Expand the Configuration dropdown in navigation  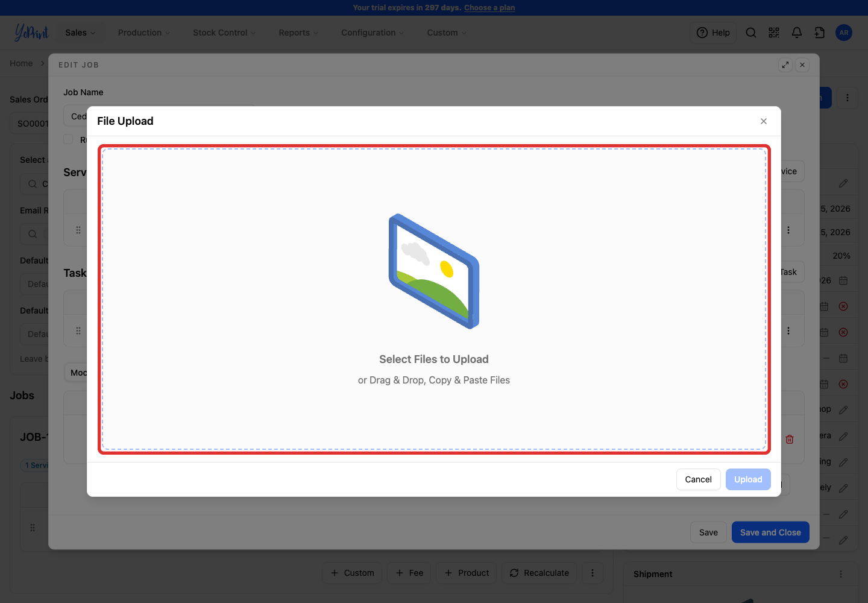click(373, 33)
